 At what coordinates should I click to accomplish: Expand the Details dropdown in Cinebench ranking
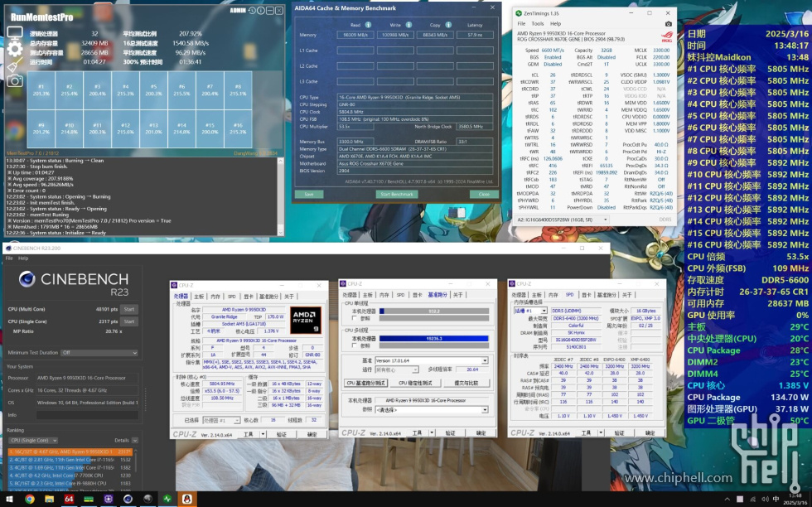(x=134, y=440)
